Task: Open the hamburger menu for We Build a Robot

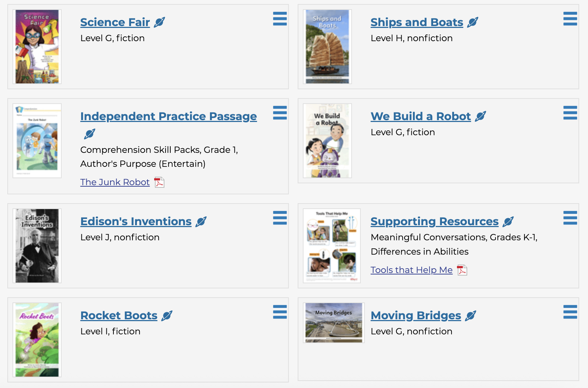Action: pos(570,113)
